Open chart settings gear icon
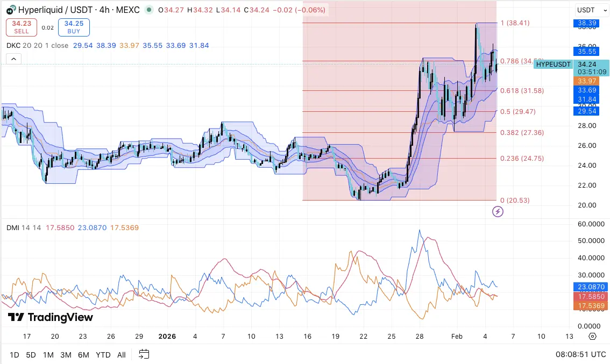This screenshot has height=364, width=610. [592, 337]
